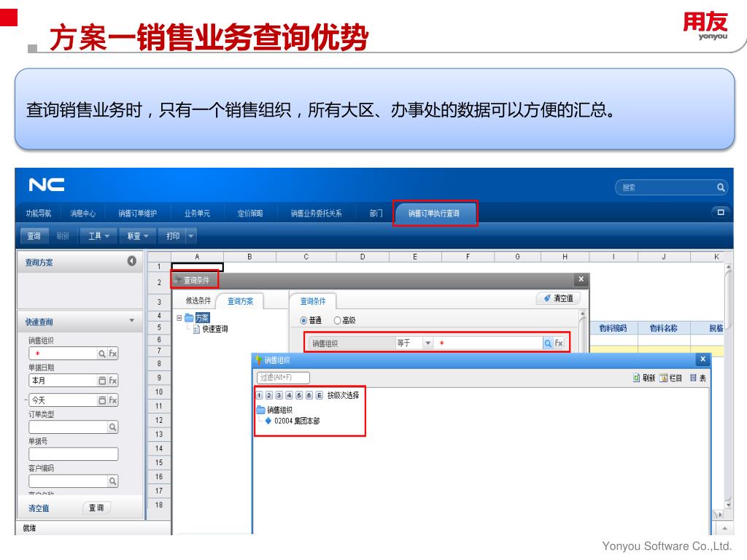This screenshot has width=747, height=560.
Task: Select 快速查询 tree item
Action: (x=215, y=329)
